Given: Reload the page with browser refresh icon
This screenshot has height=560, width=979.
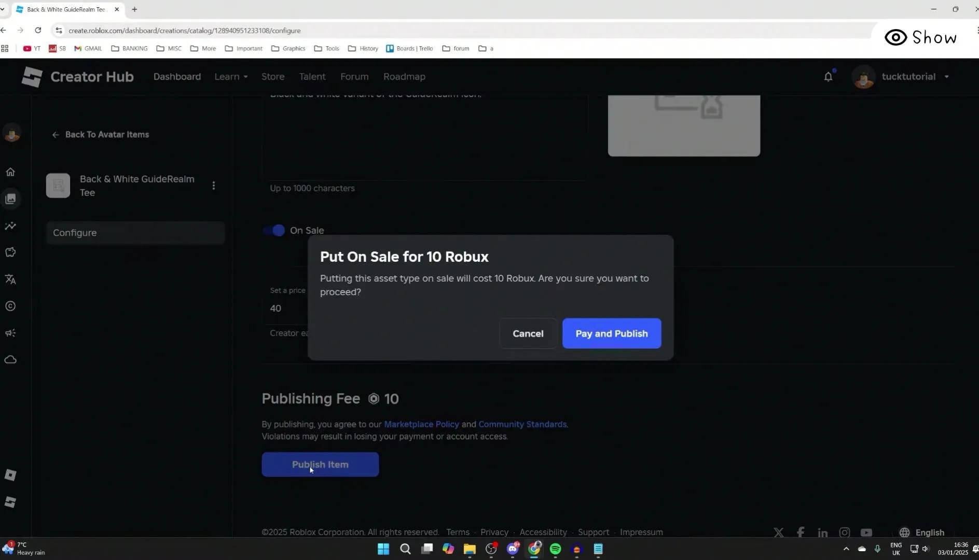Looking at the screenshot, I should [x=38, y=30].
